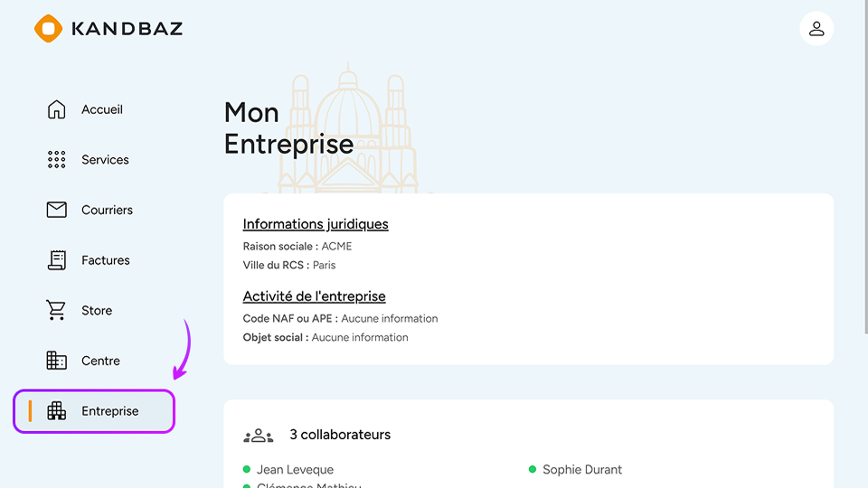
Task: Open the Services menu item
Action: (x=105, y=160)
